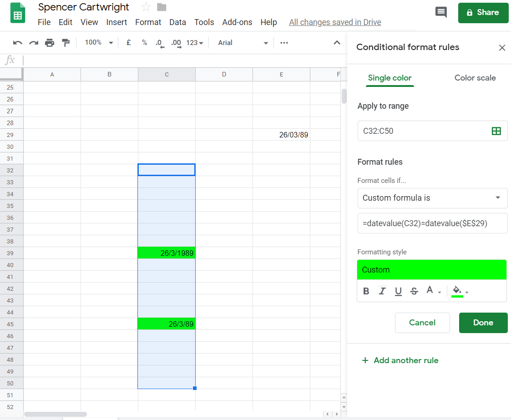The height and width of the screenshot is (420, 511).
Task: Increase decimal places in the toolbar
Action: pos(176,42)
